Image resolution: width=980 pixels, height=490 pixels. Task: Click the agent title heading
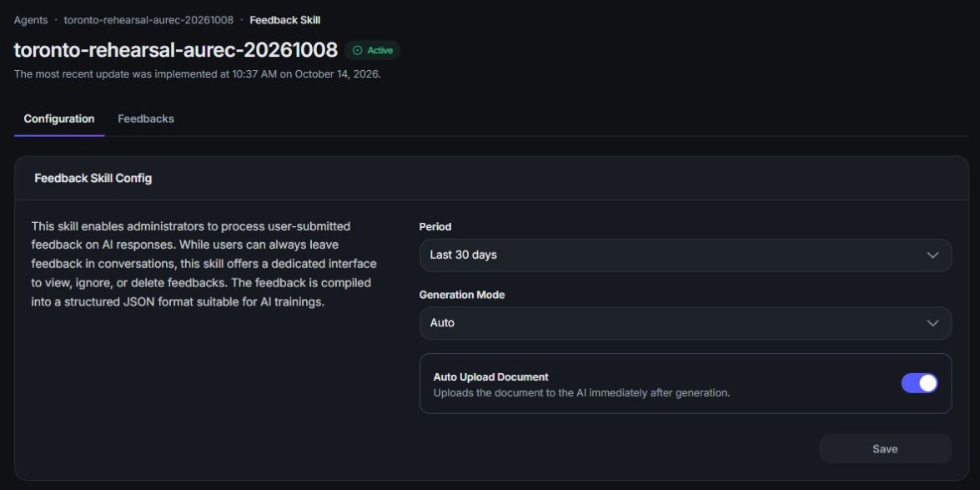(176, 50)
